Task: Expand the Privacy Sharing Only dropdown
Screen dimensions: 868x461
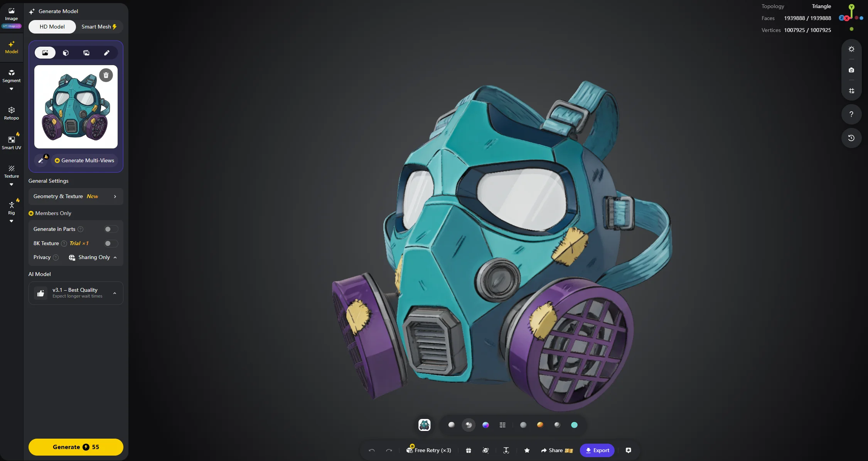Action: pyautogui.click(x=93, y=257)
